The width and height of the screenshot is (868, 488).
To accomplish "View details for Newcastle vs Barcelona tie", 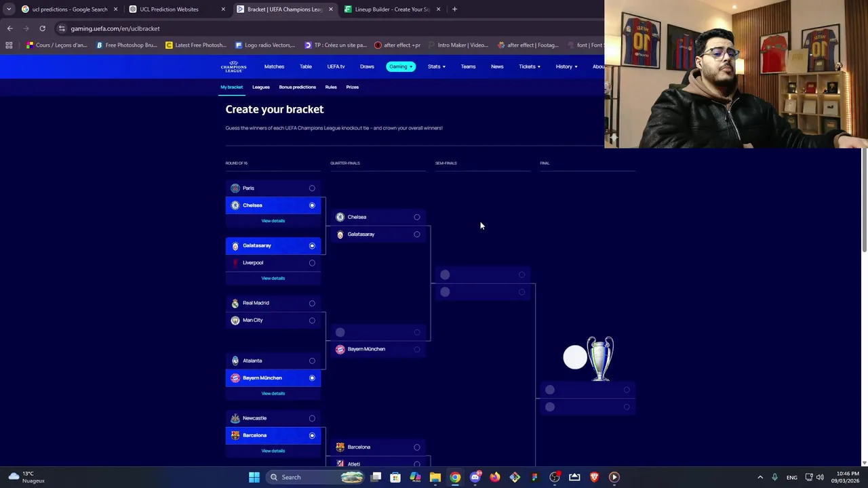I will tap(273, 451).
